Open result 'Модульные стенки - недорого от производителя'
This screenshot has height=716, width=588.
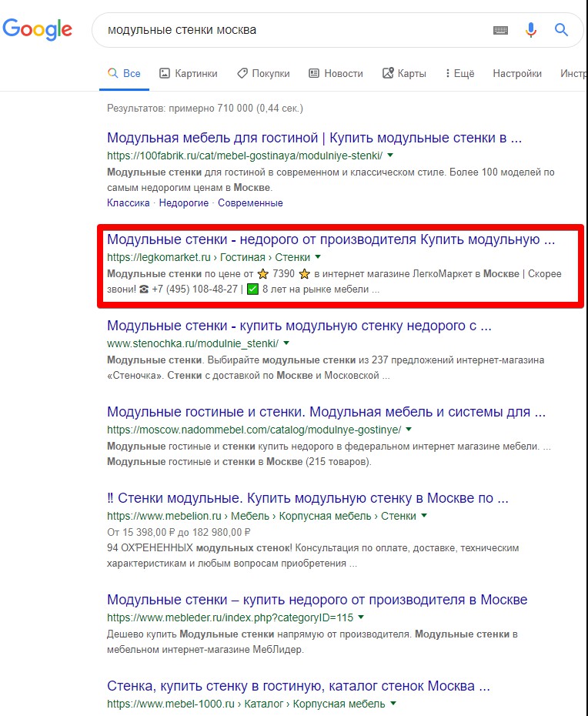tap(331, 239)
